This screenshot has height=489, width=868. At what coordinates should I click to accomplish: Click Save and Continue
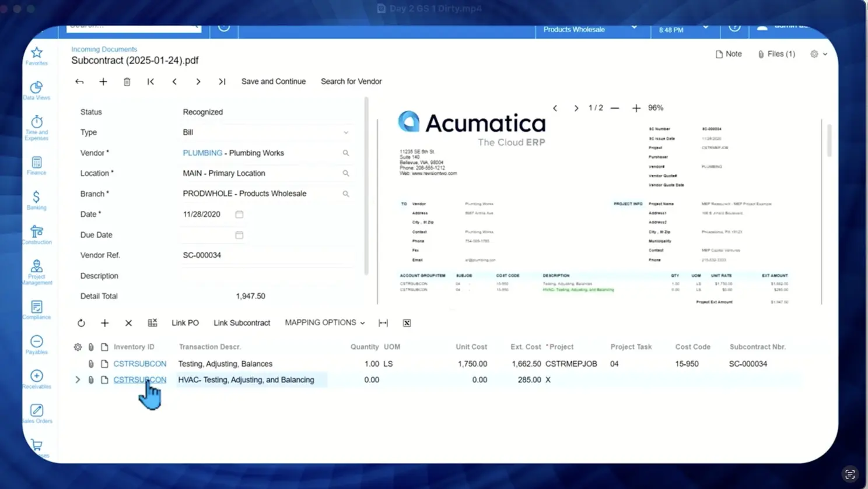click(x=274, y=82)
